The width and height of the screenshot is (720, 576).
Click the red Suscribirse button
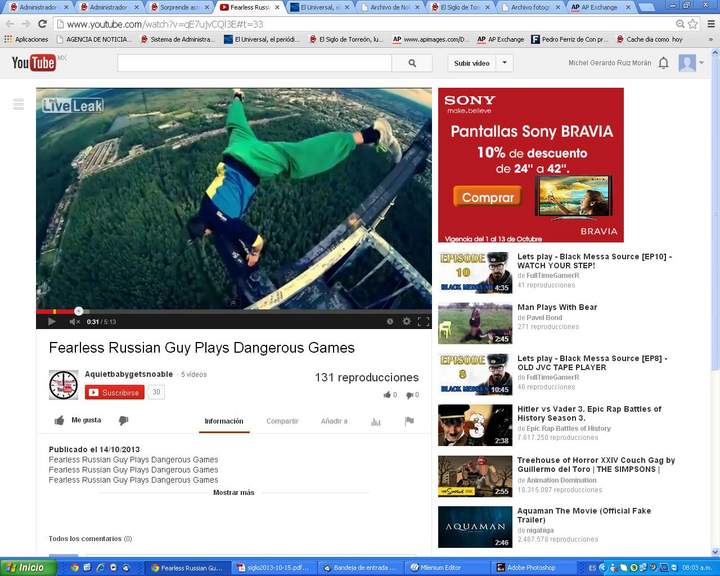click(114, 393)
